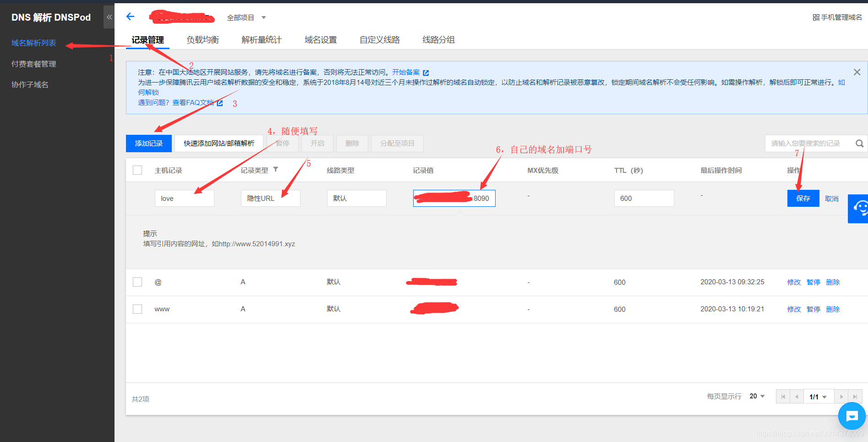Open external link icon after 开始备案
Image resolution: width=868 pixels, height=442 pixels.
click(x=426, y=73)
